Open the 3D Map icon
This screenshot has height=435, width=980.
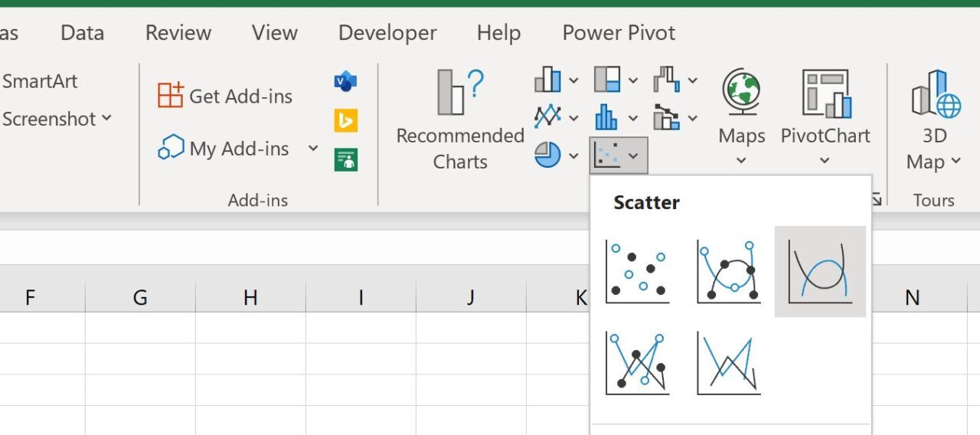[935, 93]
